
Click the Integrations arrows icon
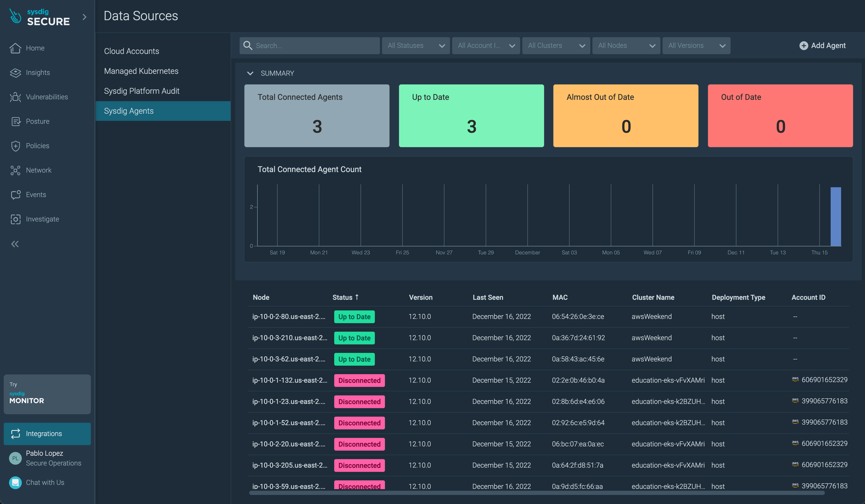click(15, 434)
